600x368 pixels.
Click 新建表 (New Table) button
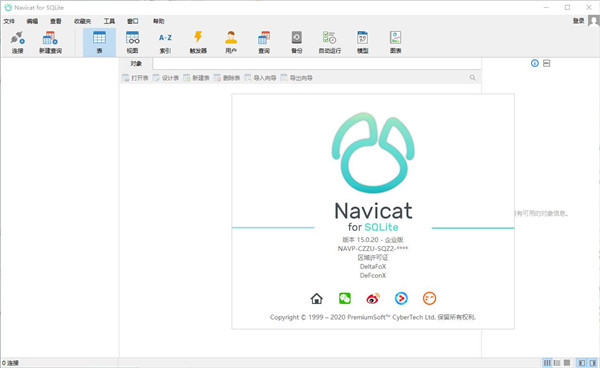(196, 78)
